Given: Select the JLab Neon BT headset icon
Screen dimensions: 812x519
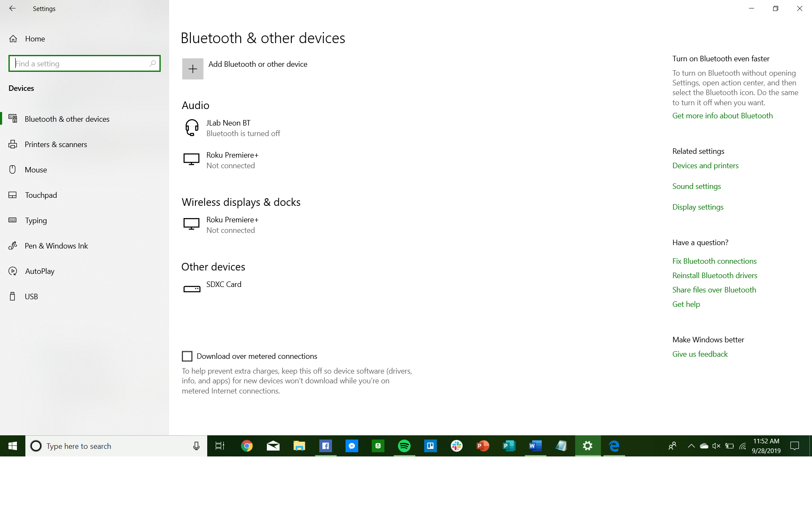Looking at the screenshot, I should pos(192,128).
